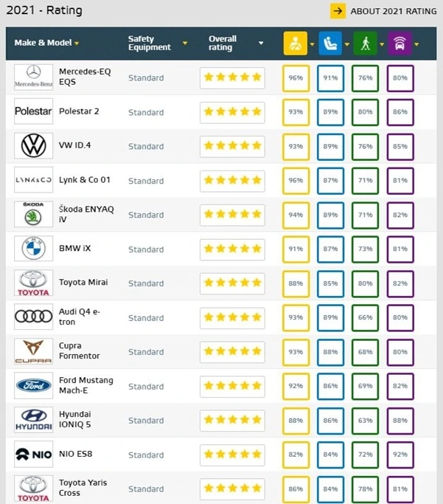
Task: Click the blue Child Occupant seat icon
Action: [x=330, y=43]
